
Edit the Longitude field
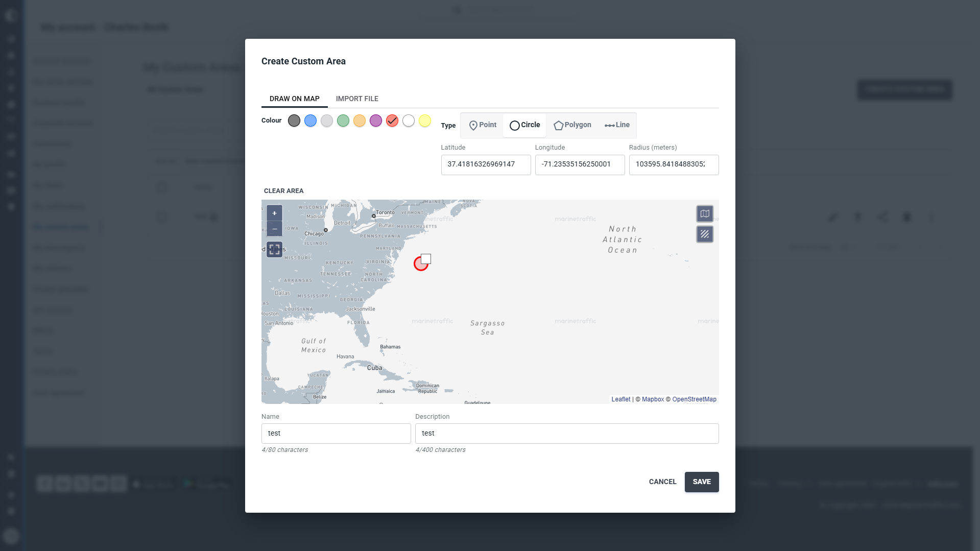[580, 164]
